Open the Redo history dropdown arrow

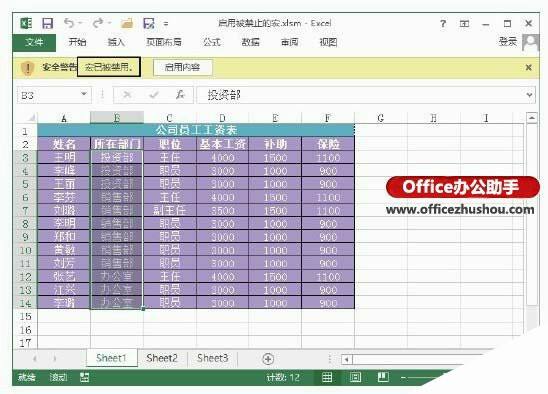coord(109,23)
